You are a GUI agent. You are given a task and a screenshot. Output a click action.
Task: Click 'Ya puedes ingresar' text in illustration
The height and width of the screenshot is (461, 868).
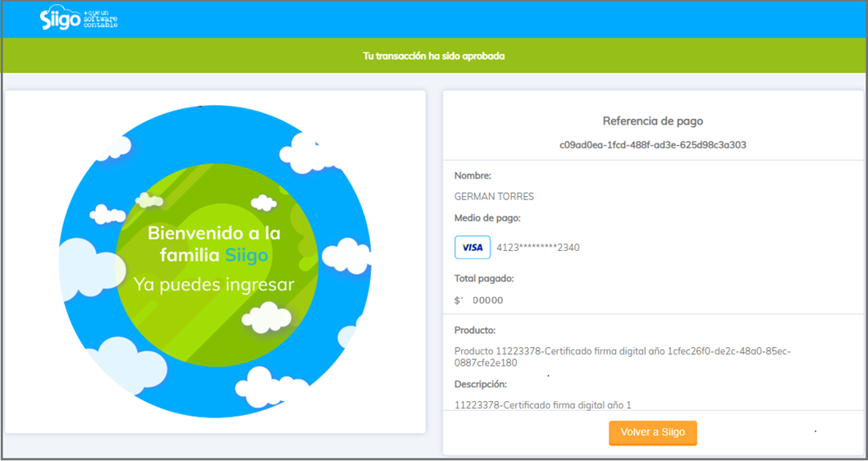pyautogui.click(x=213, y=285)
